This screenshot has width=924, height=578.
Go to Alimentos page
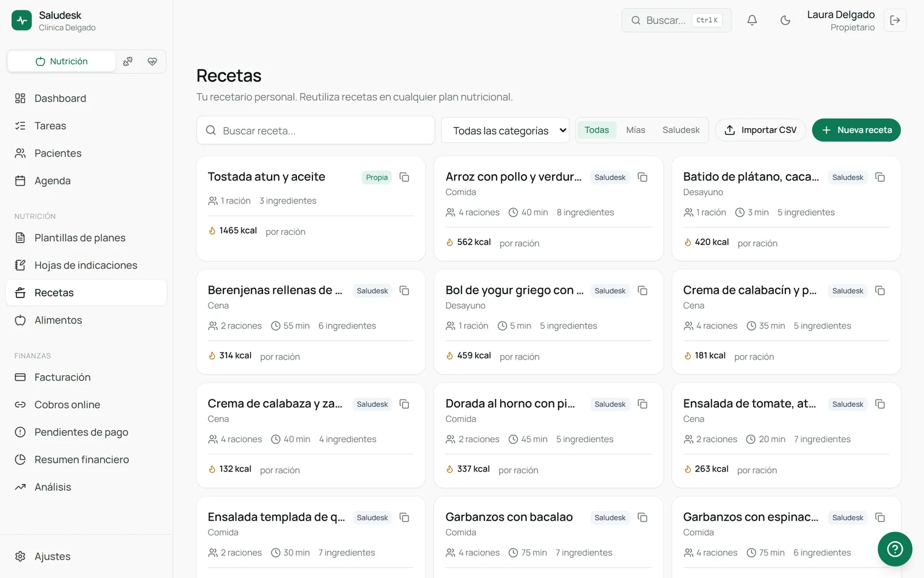pos(86,320)
